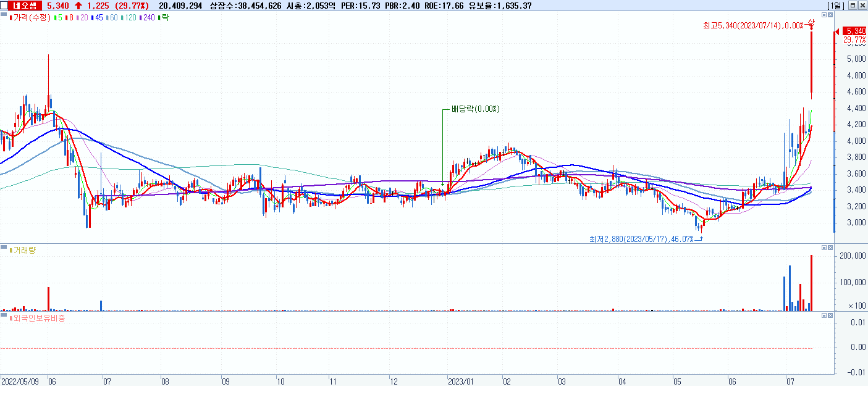This screenshot has height=400, width=868.
Task: Click the 시총:2,053억 market cap text
Action: [311, 6]
